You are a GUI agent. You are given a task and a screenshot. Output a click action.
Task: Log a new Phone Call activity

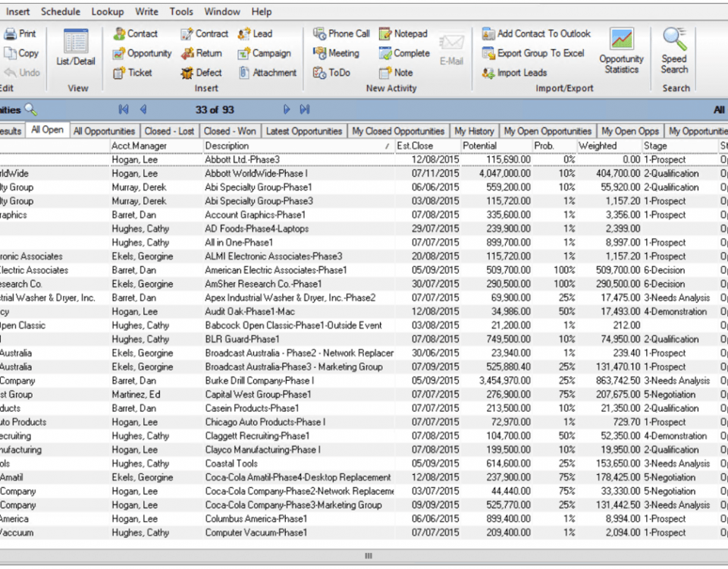pyautogui.click(x=341, y=33)
